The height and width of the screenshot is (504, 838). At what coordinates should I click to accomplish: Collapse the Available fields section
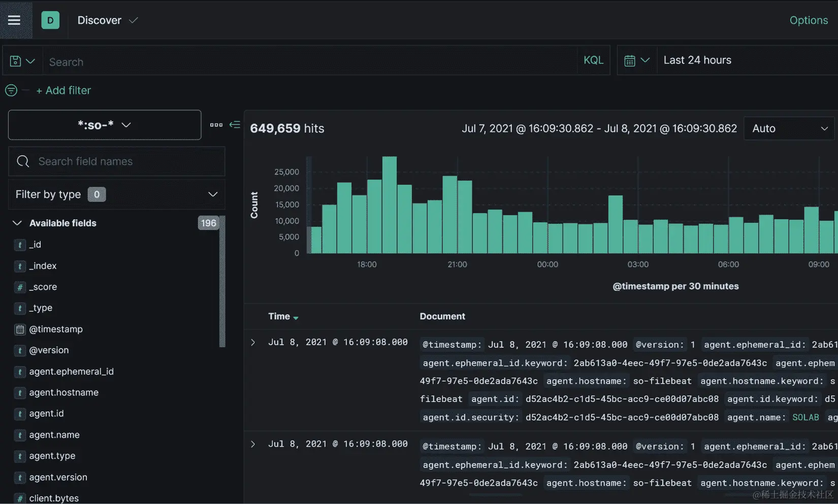click(x=17, y=223)
